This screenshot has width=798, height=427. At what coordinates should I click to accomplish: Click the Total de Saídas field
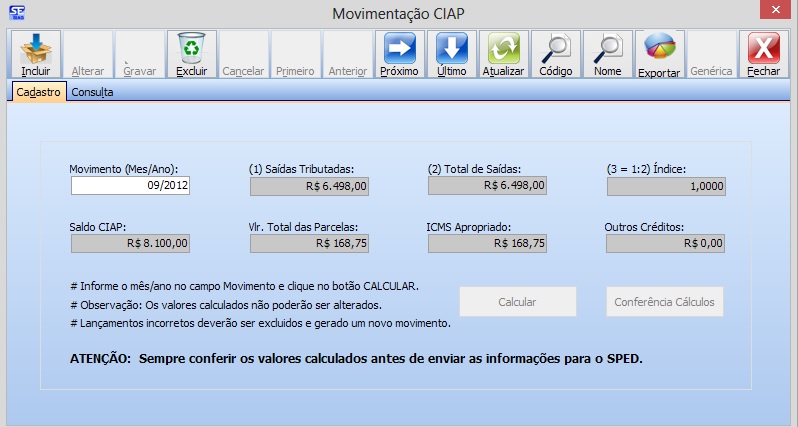[x=487, y=185]
